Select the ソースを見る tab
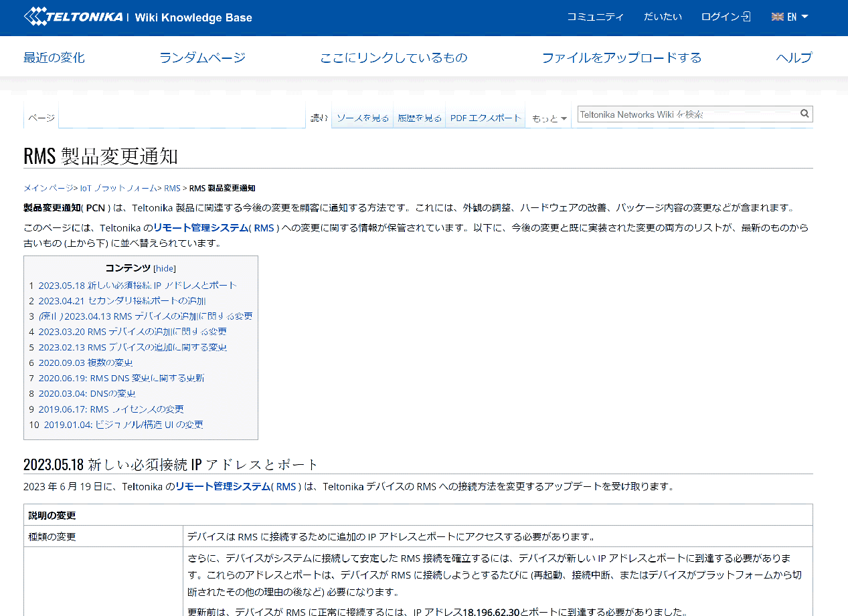848x616 pixels. point(362,118)
